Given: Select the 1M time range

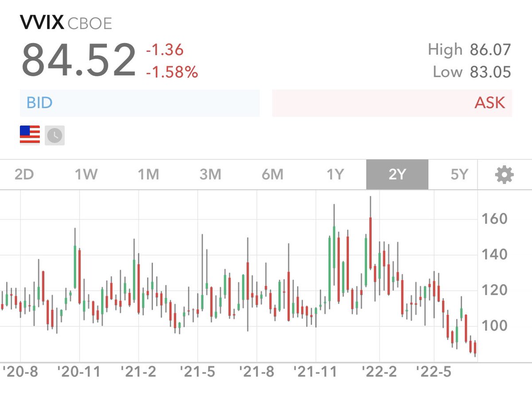Looking at the screenshot, I should point(148,175).
